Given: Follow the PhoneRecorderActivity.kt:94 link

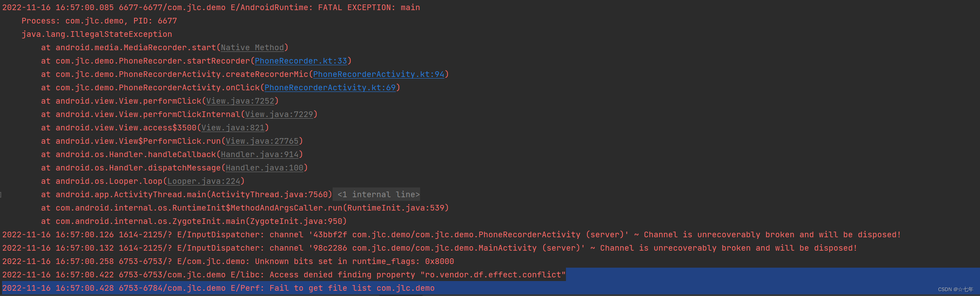Looking at the screenshot, I should [378, 74].
